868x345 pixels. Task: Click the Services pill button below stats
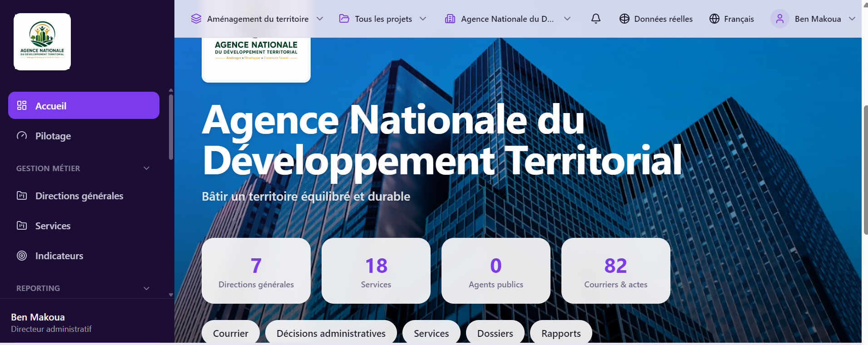pyautogui.click(x=432, y=333)
